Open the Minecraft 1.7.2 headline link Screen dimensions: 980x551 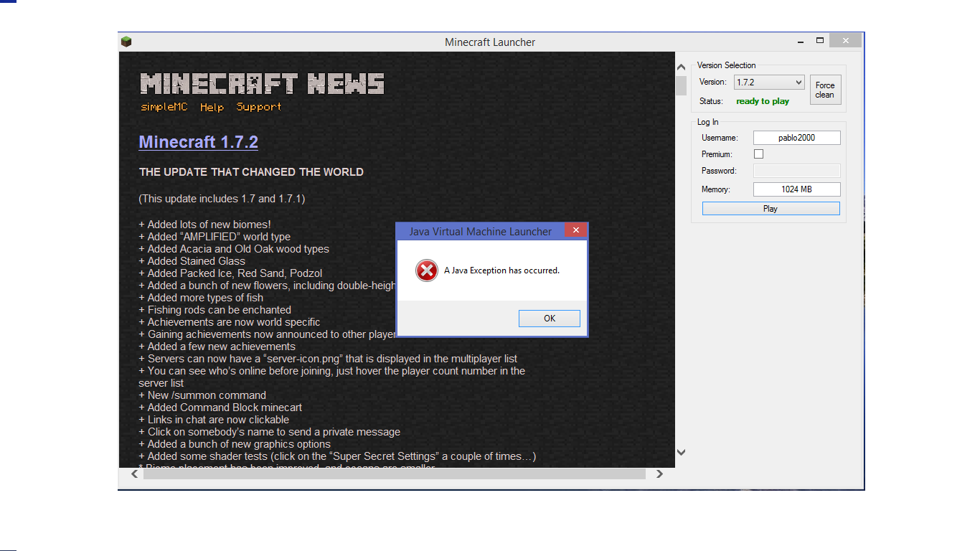click(x=198, y=142)
